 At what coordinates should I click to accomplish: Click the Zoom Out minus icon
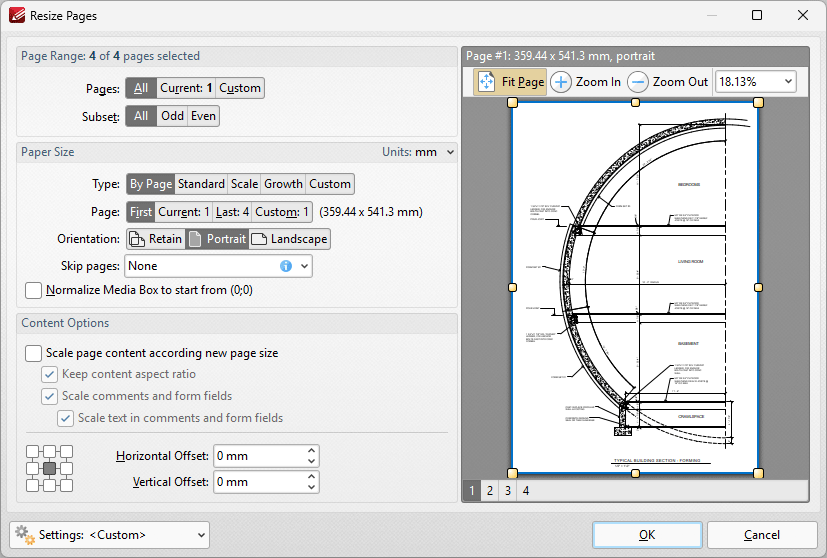tap(638, 82)
